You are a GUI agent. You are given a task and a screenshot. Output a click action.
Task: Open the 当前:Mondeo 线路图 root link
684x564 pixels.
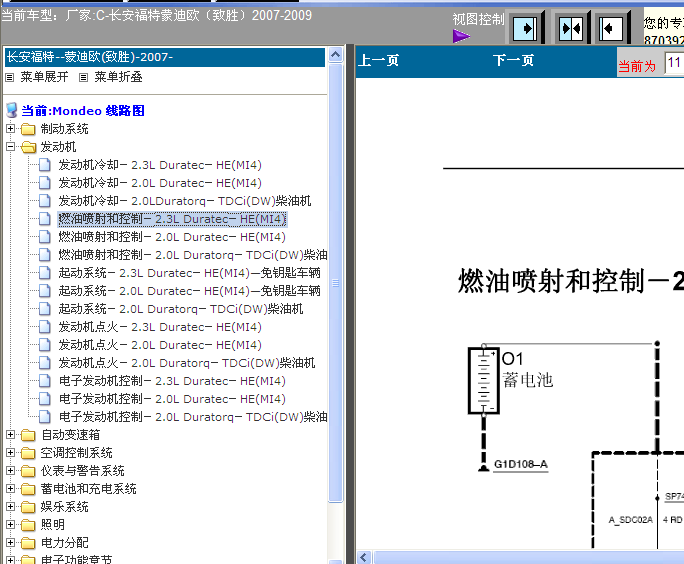(83, 111)
